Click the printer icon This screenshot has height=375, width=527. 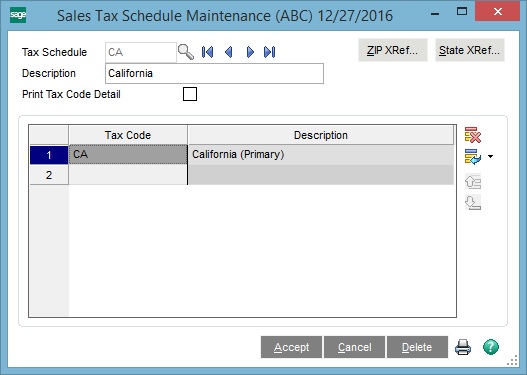[463, 347]
